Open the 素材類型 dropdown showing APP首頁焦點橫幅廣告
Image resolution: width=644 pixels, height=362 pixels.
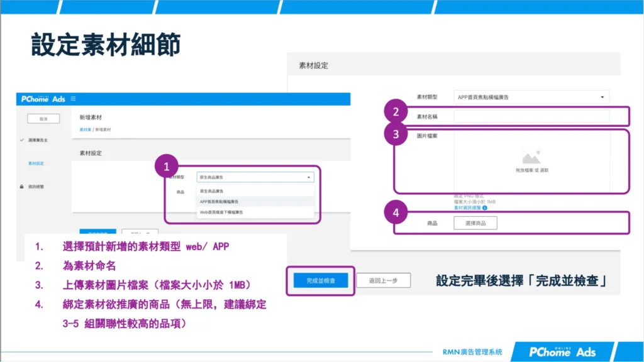[531, 96]
